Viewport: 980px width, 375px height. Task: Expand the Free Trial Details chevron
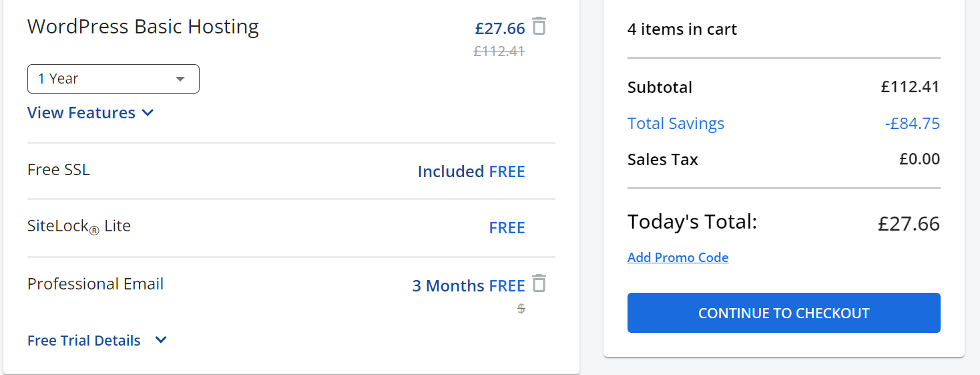click(161, 340)
